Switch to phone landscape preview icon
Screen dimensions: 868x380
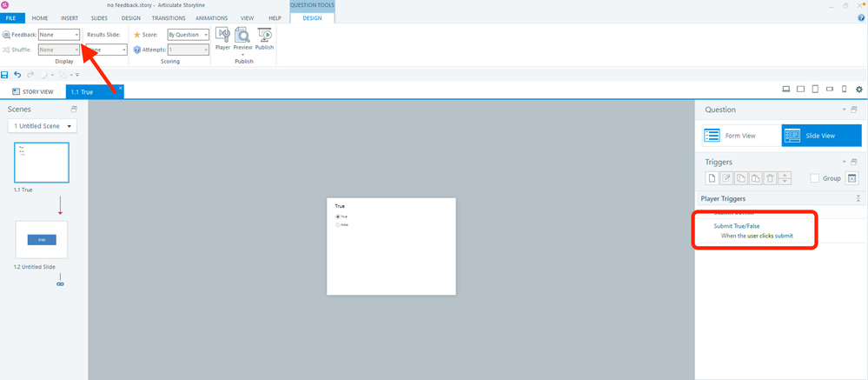(829, 89)
